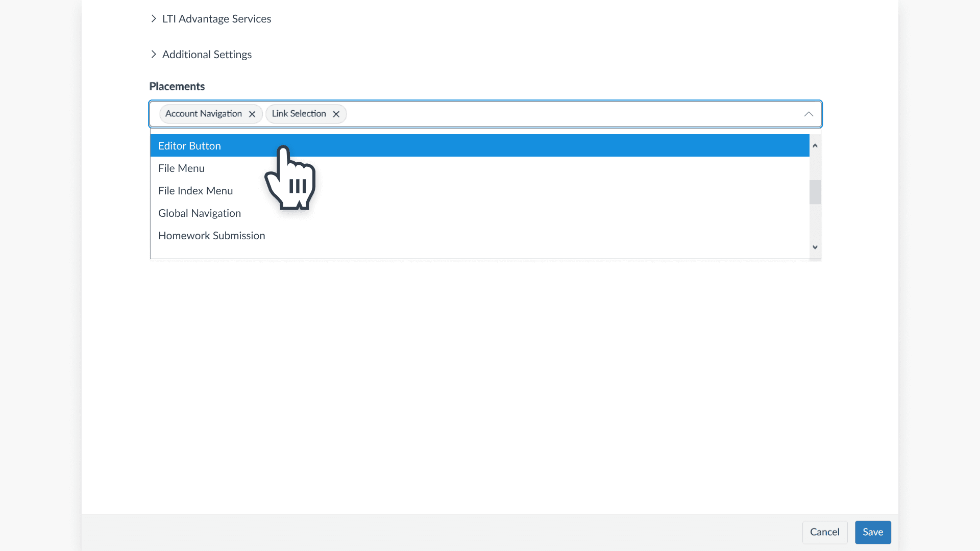Click the chevron beside Additional Settings
The width and height of the screenshot is (980, 551).
coord(154,54)
